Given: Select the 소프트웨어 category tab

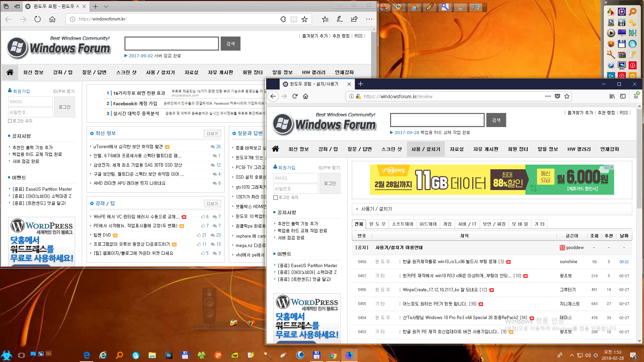Looking at the screenshot, I should tap(402, 224).
